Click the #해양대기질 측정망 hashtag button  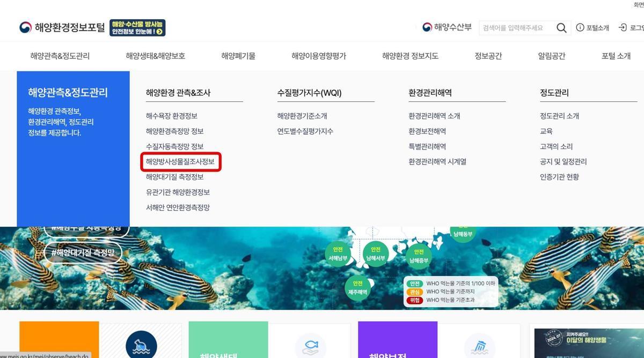pos(83,252)
